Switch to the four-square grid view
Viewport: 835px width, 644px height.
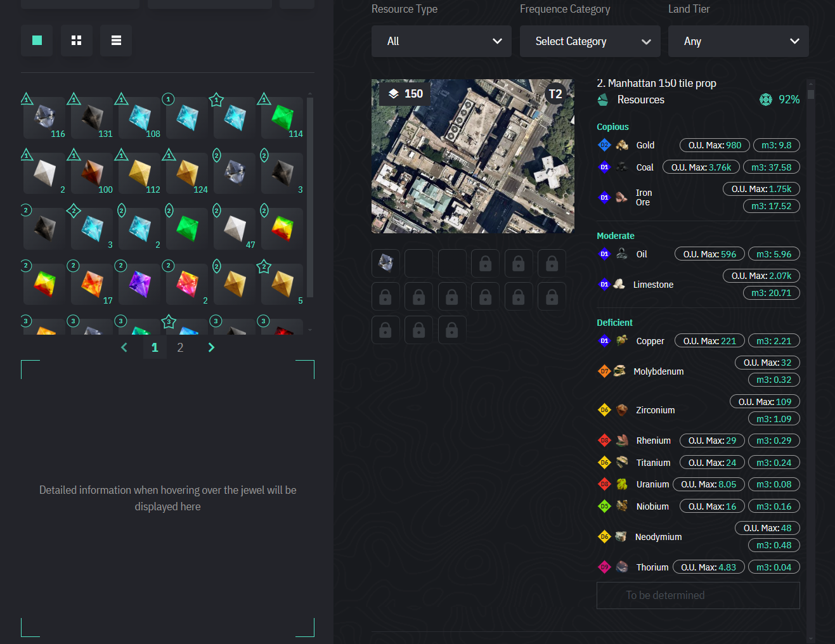pyautogui.click(x=77, y=41)
